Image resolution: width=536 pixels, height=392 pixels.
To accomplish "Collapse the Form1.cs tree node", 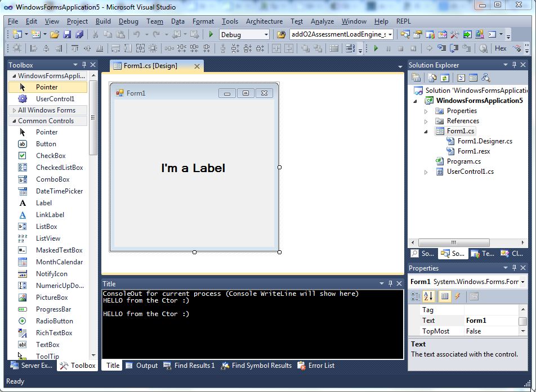I will (x=426, y=132).
